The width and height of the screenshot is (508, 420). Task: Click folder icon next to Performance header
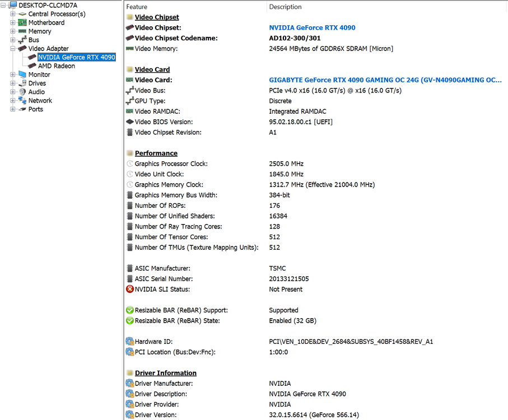coord(130,153)
